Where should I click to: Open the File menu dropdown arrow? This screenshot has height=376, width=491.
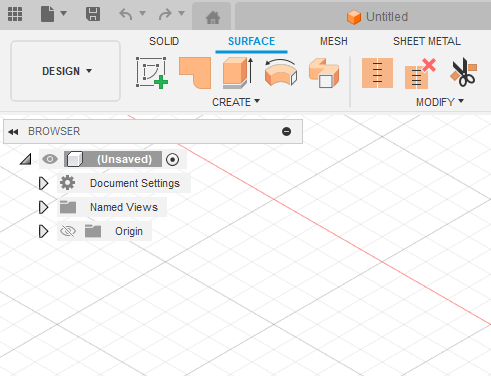(x=63, y=13)
